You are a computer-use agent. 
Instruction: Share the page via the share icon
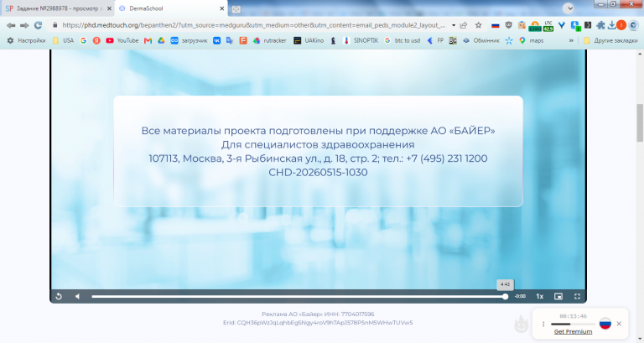[464, 25]
